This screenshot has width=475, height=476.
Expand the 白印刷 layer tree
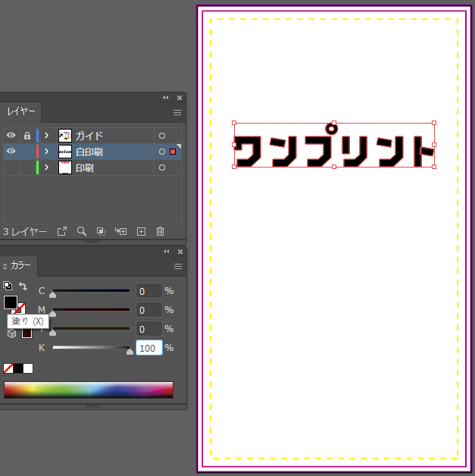pyautogui.click(x=46, y=152)
